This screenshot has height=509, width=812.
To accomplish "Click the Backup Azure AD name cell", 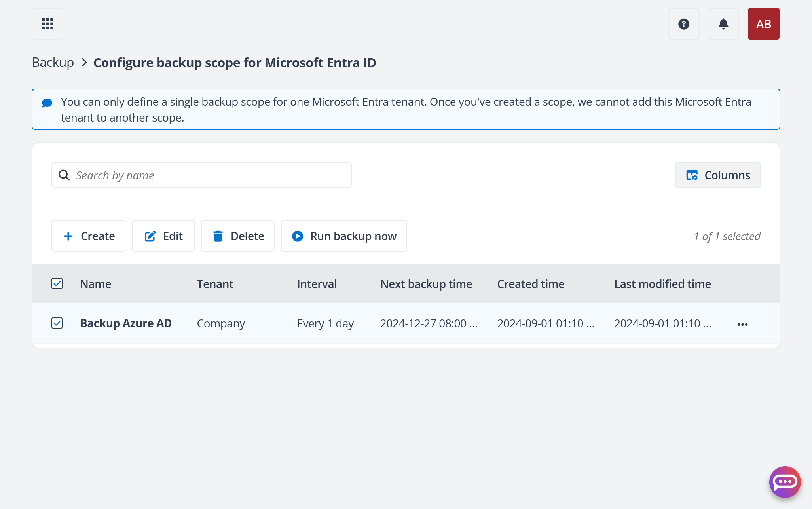I will 126,323.
